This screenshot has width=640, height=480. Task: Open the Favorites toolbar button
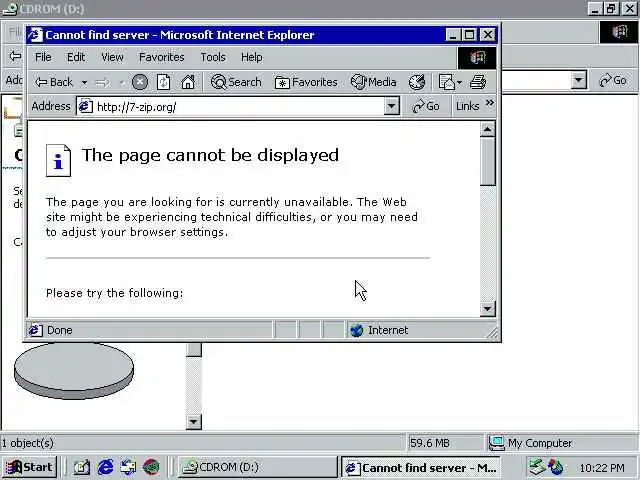click(x=306, y=82)
